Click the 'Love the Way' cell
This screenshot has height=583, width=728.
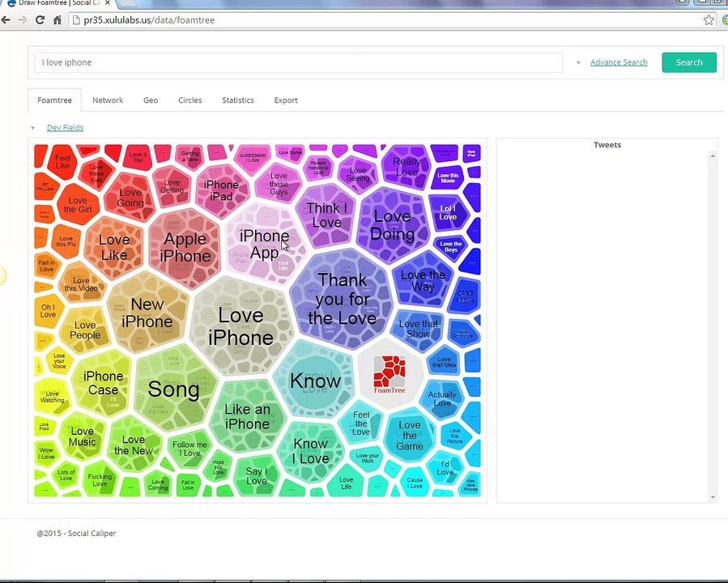[423, 280]
